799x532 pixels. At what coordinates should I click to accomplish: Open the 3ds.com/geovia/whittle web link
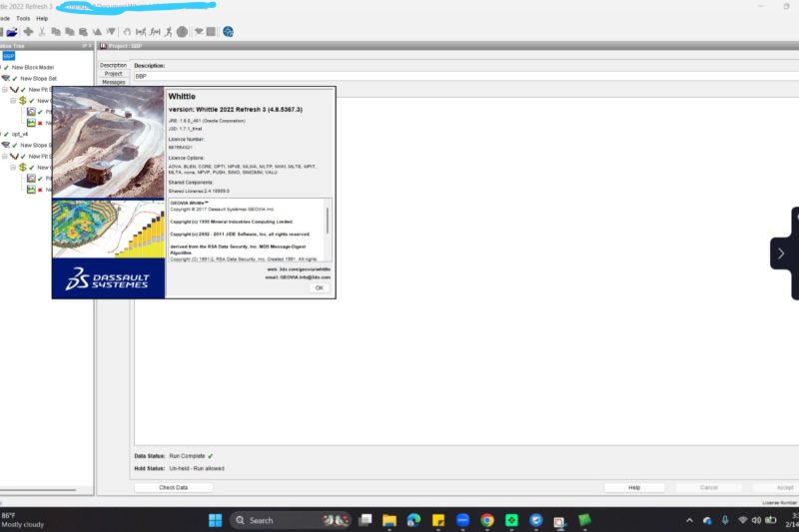tap(299, 269)
